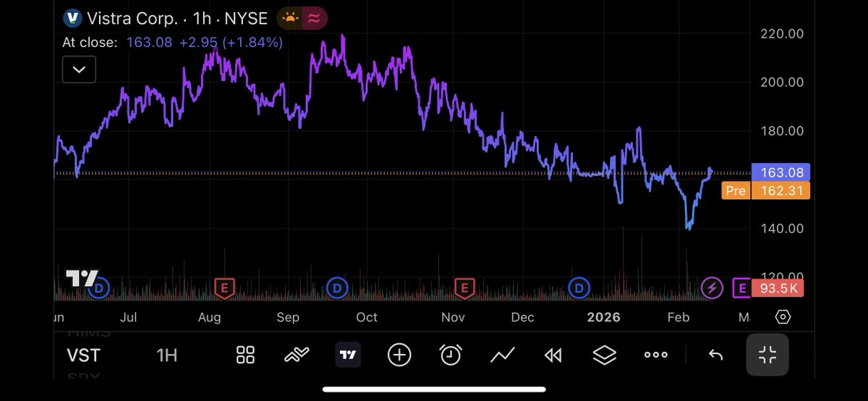Tap the Aug label on time axis
868x401 pixels.
pyautogui.click(x=209, y=317)
